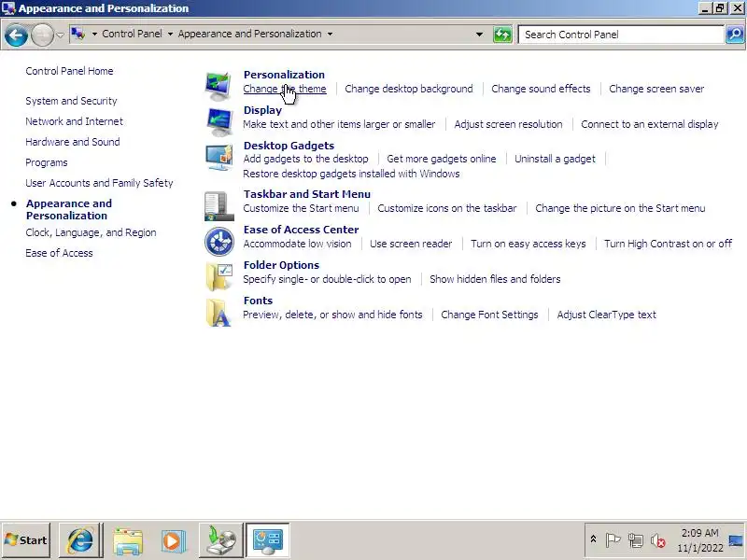Click the Desktop Gadgets icon
This screenshot has width=747, height=560.
tap(219, 157)
